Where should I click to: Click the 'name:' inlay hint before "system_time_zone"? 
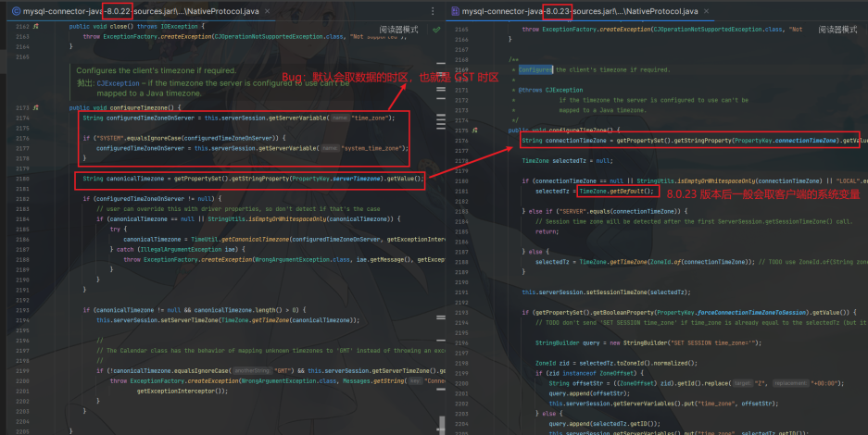[x=330, y=148]
